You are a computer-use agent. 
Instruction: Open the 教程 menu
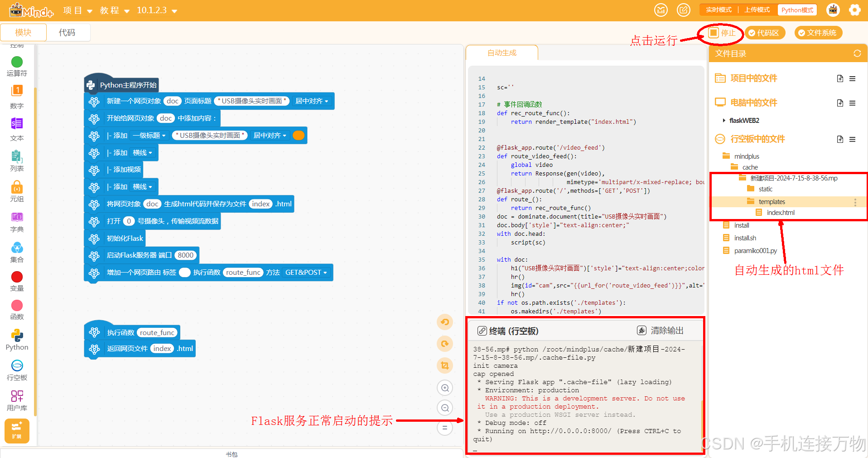click(x=115, y=10)
